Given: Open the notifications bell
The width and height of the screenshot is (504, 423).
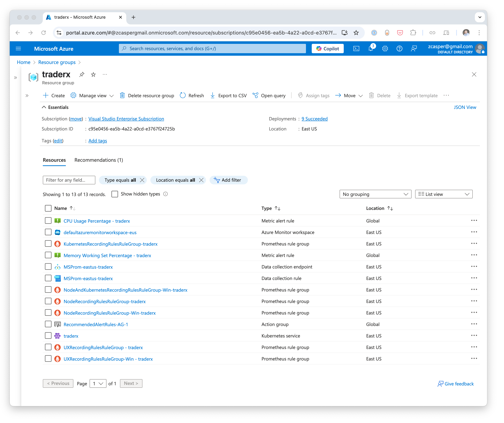Looking at the screenshot, I should coord(371,49).
